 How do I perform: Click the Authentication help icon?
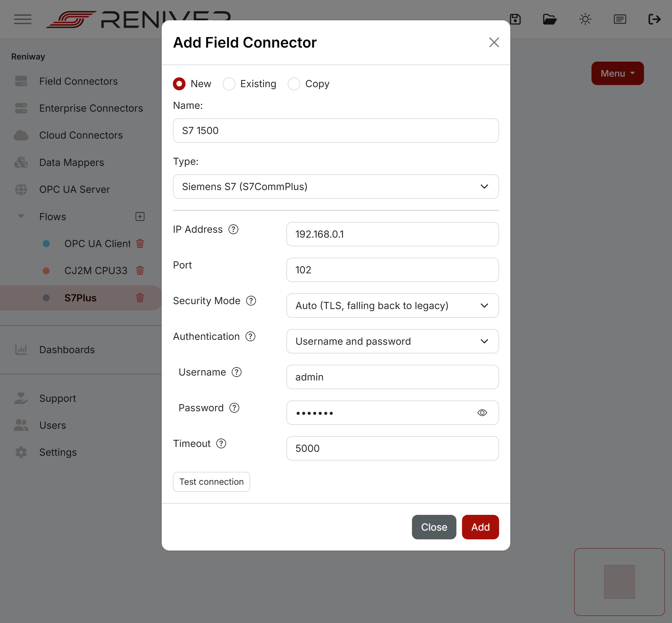(250, 336)
